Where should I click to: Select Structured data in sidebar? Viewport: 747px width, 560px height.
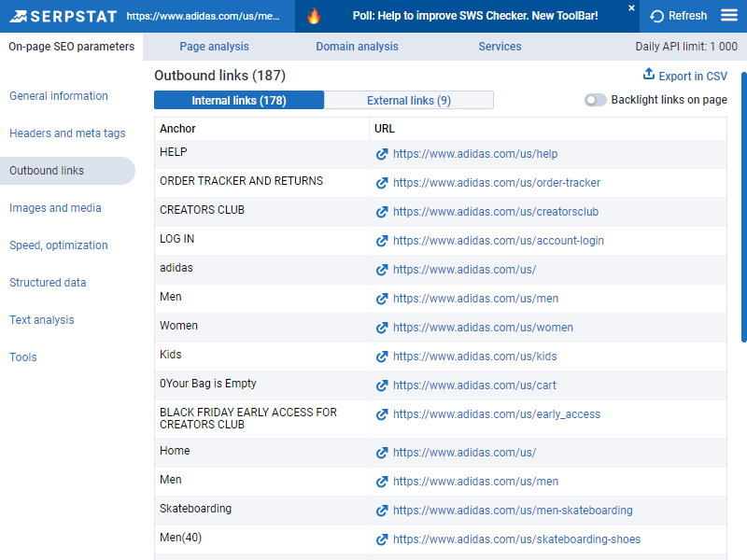pos(48,283)
